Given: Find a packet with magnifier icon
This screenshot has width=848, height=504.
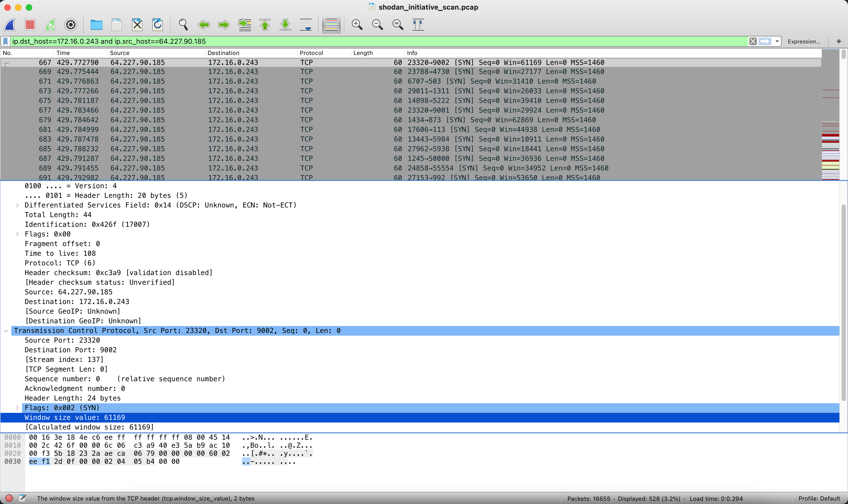Looking at the screenshot, I should click(183, 24).
